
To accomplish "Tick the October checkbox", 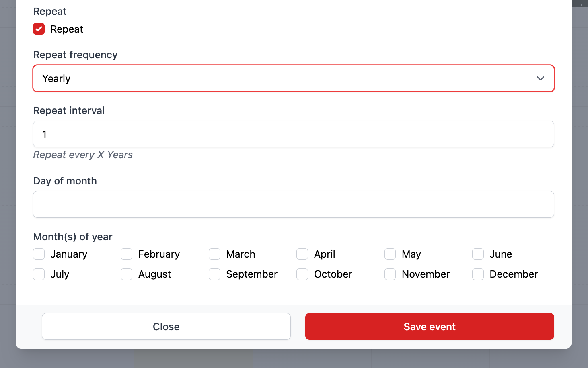I will pos(302,274).
